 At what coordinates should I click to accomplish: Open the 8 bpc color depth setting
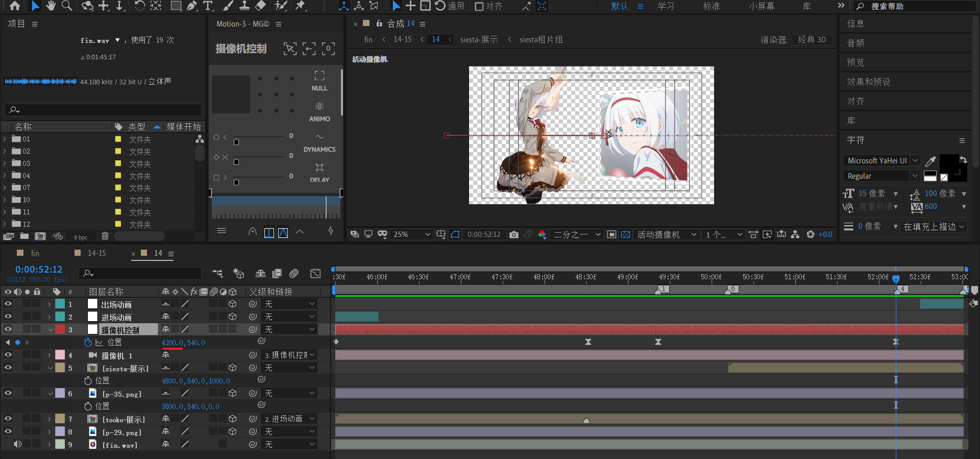(81, 237)
